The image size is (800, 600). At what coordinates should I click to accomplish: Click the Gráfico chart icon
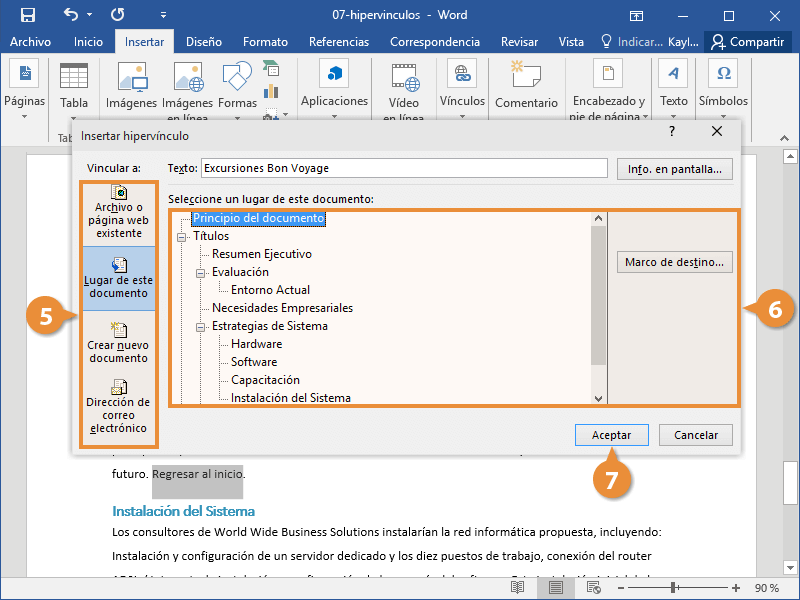(271, 92)
